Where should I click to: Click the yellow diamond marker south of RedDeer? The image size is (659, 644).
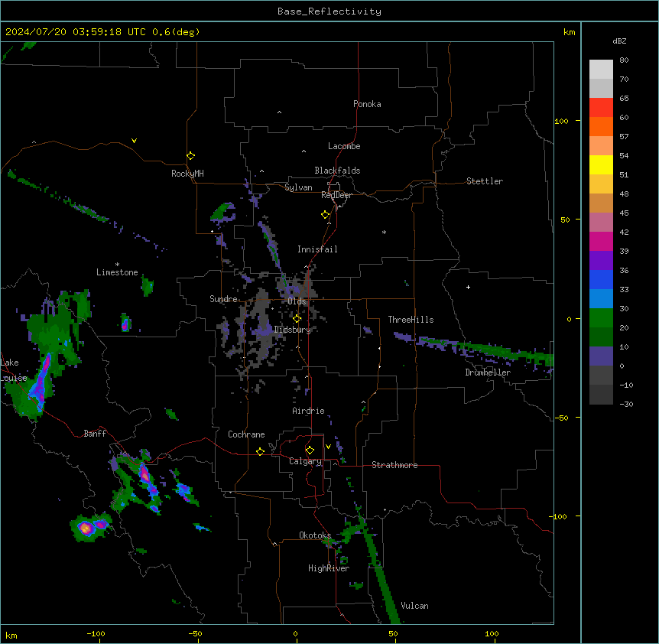[x=325, y=215]
